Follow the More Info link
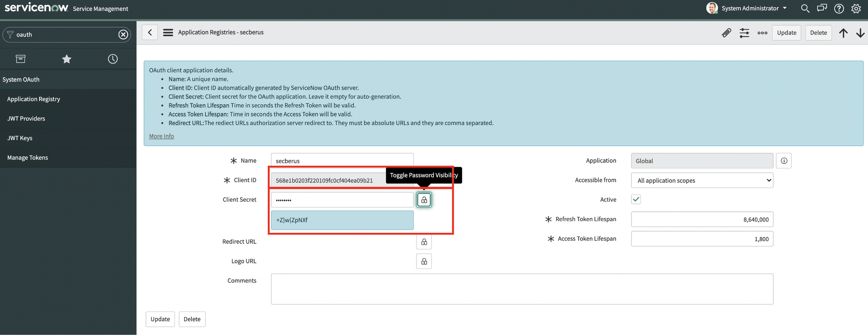 [162, 136]
